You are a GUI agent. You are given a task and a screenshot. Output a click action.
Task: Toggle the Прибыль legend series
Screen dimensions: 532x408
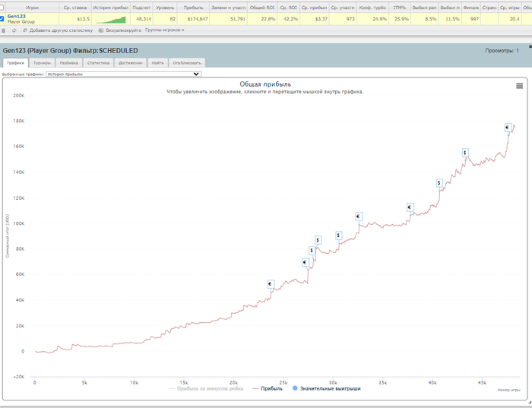(x=268, y=389)
